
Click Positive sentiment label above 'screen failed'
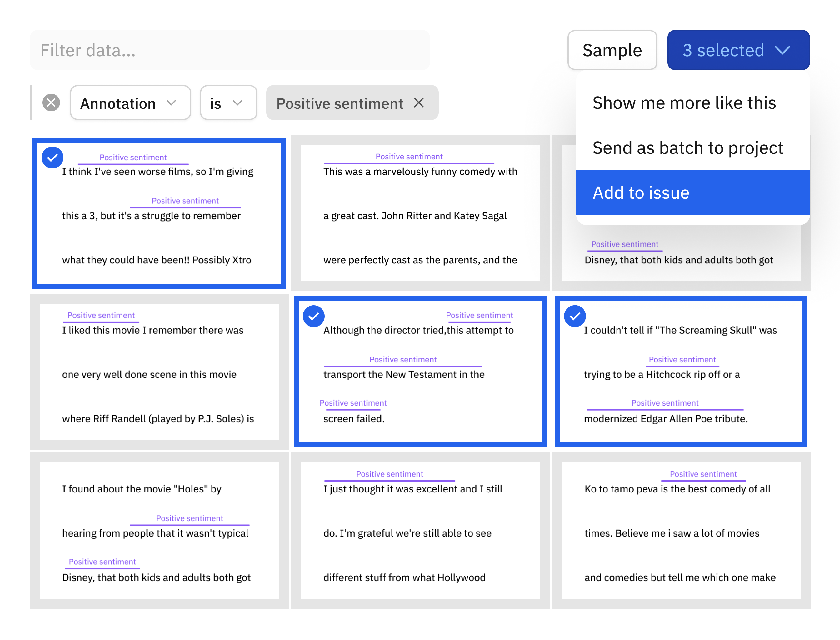tap(353, 403)
